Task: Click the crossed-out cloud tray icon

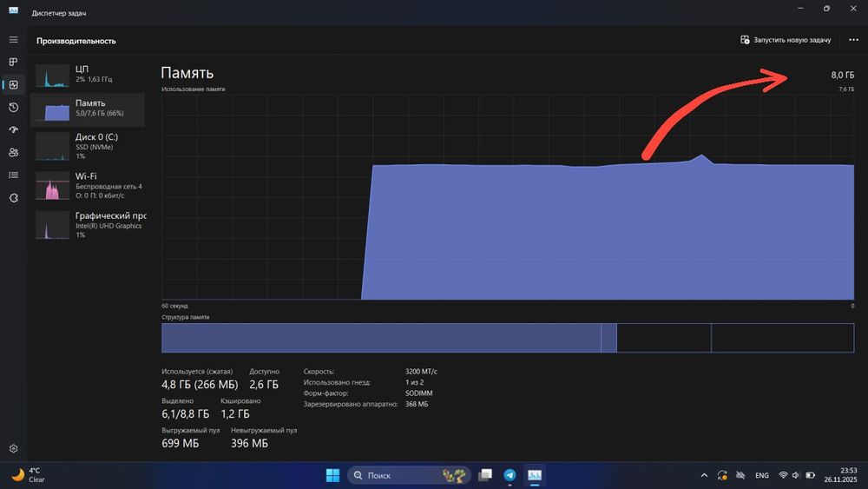Action: (x=740, y=475)
